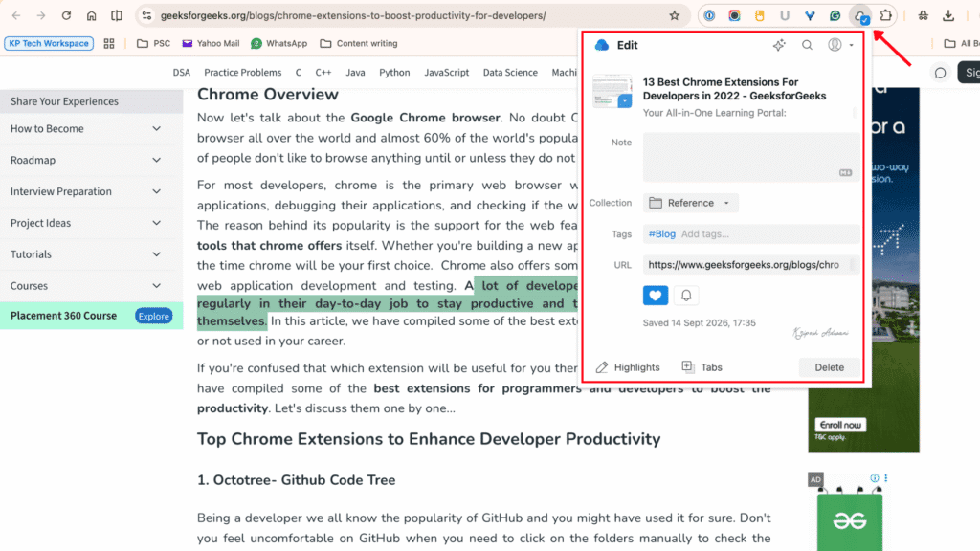The width and height of the screenshot is (980, 551).
Task: Click Enroll now on the ad banner
Action: (x=840, y=425)
